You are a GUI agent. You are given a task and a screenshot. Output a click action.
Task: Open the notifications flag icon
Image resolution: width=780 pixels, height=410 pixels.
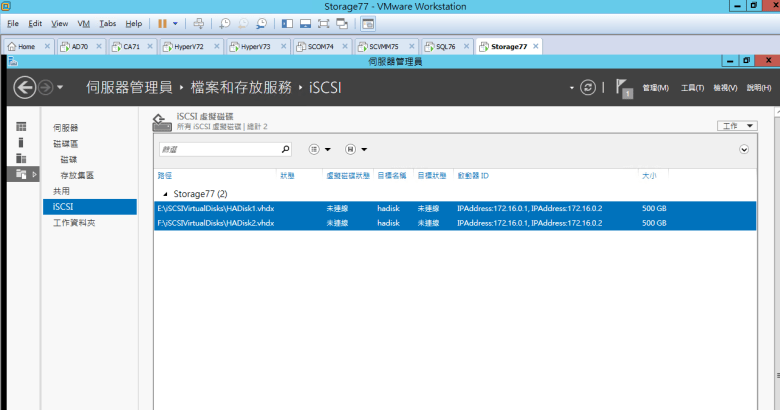pyautogui.click(x=620, y=87)
